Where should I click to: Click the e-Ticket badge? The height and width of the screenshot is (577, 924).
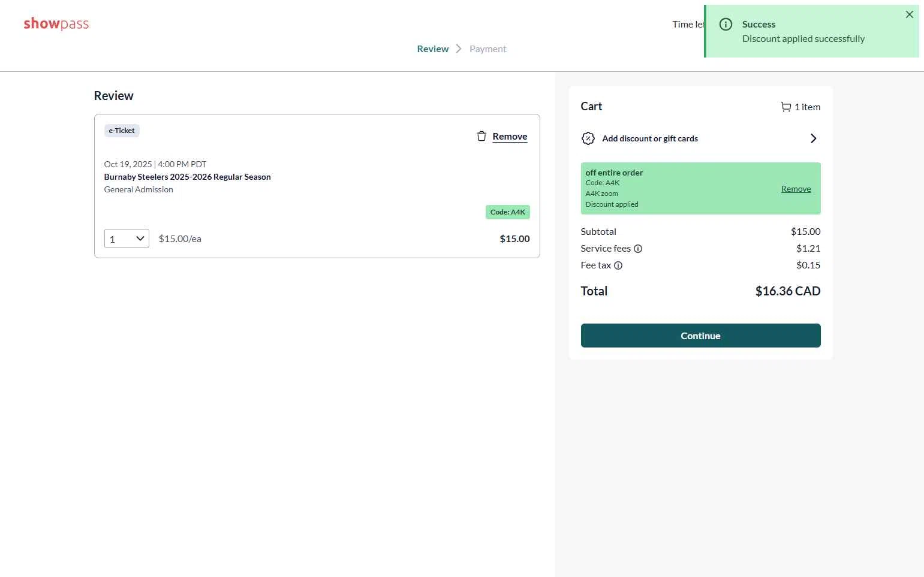122,131
